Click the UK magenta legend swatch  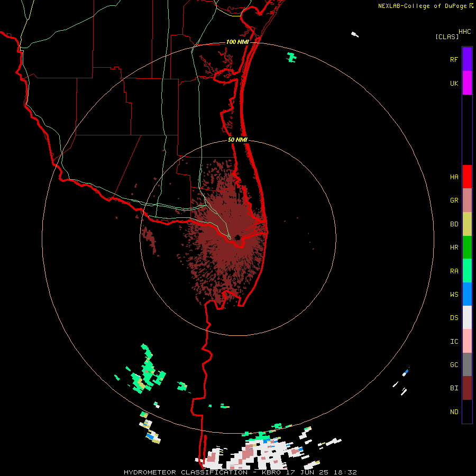click(467, 83)
